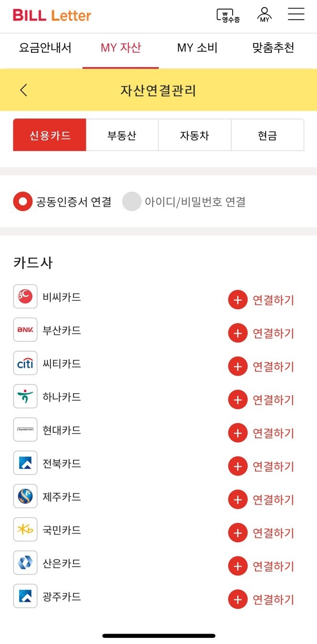Click the KB Kookmin Card logo icon
The image size is (317, 644).
click(x=25, y=530)
